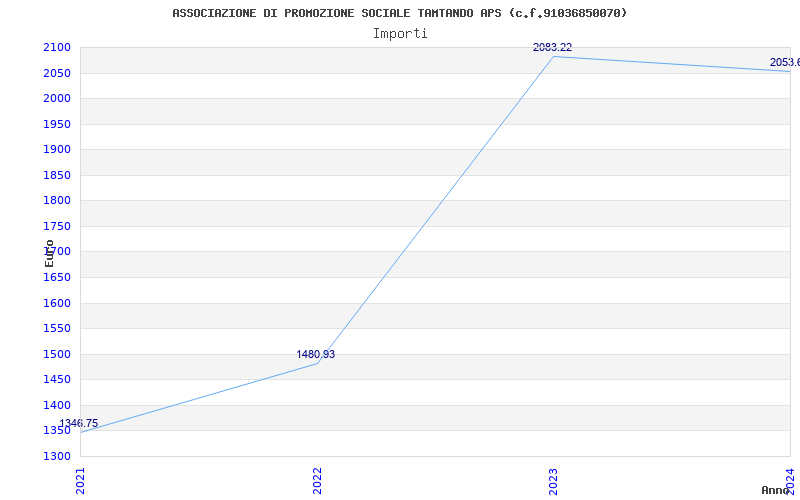The height and width of the screenshot is (500, 800).
Task: Click the 1450 y-axis tick label
Action: coord(57,380)
